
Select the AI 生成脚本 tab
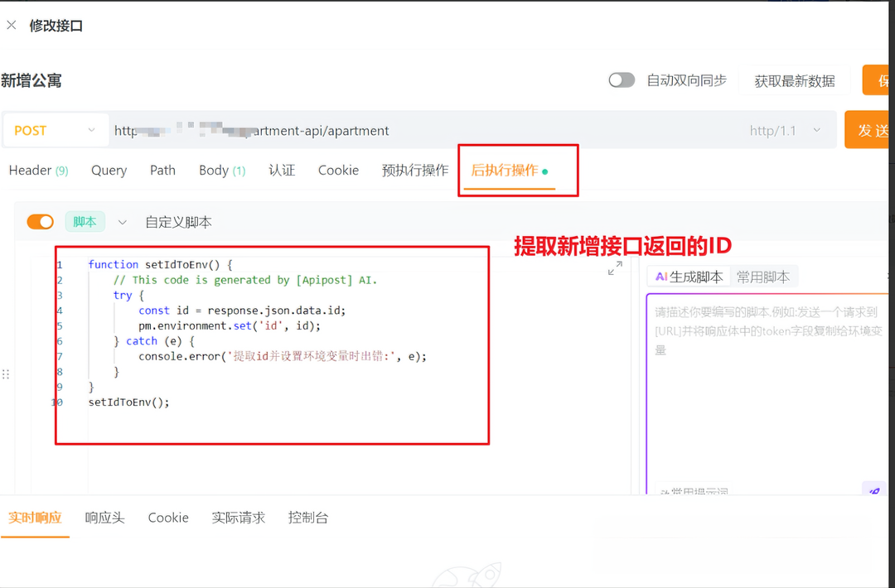coord(689,277)
